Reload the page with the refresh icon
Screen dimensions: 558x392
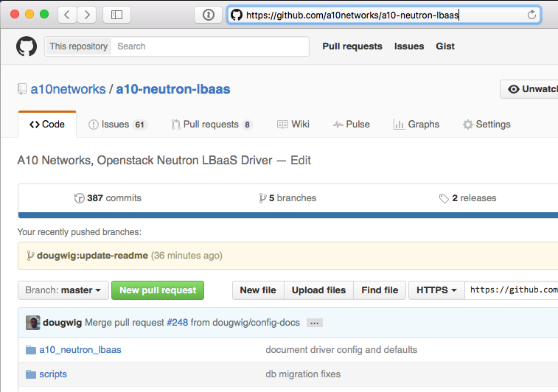point(531,15)
